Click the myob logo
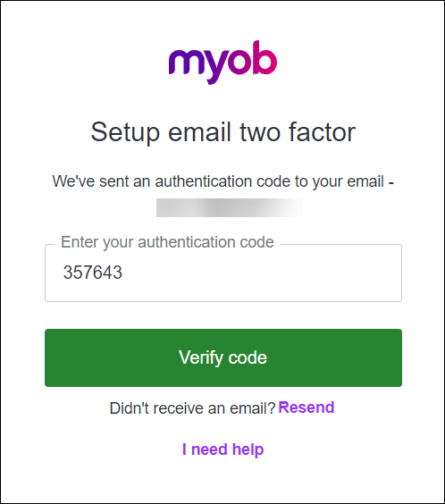The width and height of the screenshot is (445, 504). point(222,63)
